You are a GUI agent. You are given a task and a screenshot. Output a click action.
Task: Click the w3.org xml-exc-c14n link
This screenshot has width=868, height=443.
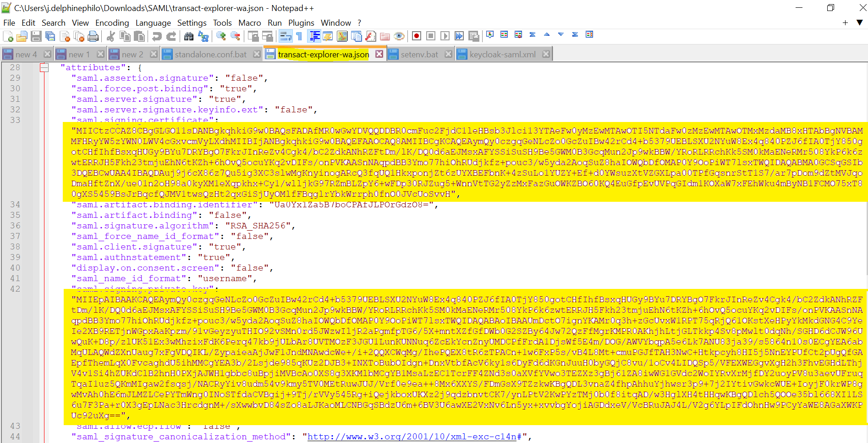click(x=414, y=437)
